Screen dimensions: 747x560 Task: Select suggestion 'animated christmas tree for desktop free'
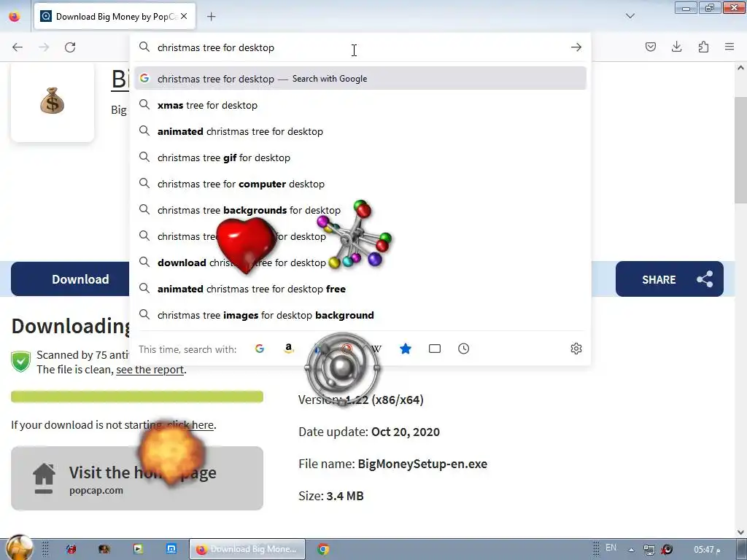tap(360, 289)
